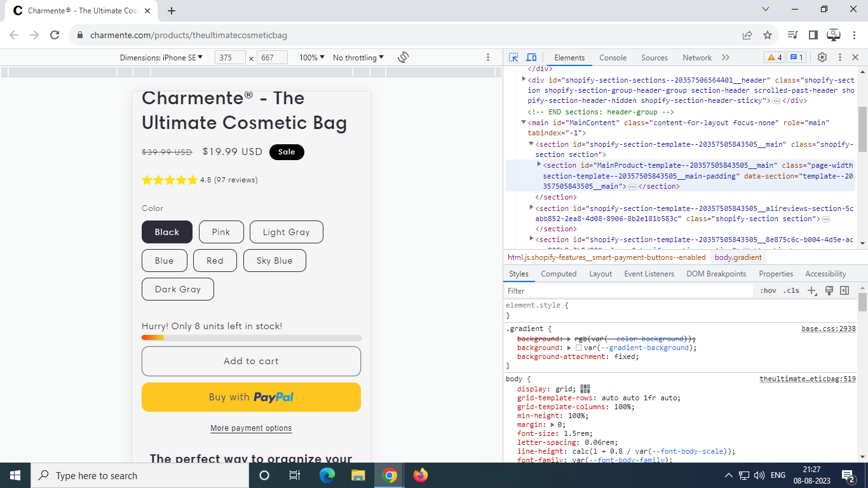Viewport: 868px width, 488px height.
Task: Select the Pink color option
Action: click(221, 232)
